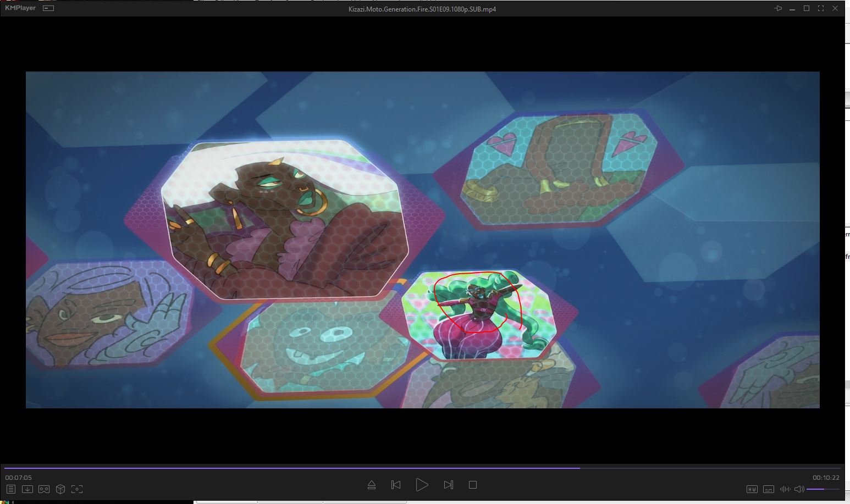
Task: Go to the previous track
Action: pos(395,485)
